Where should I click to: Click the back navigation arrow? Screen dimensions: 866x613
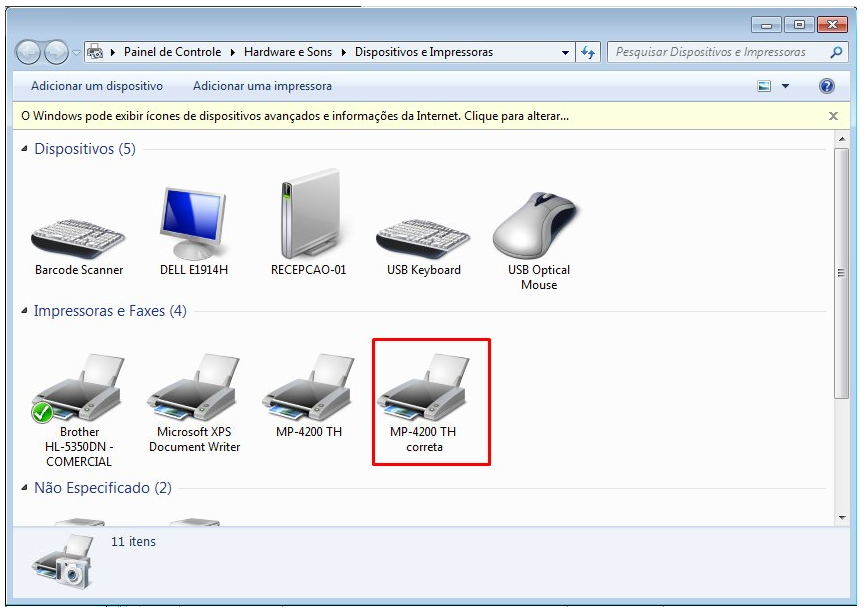coord(28,52)
